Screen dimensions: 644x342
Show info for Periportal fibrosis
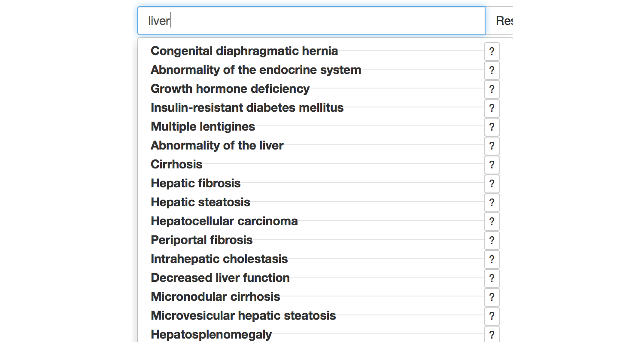pyautogui.click(x=492, y=241)
